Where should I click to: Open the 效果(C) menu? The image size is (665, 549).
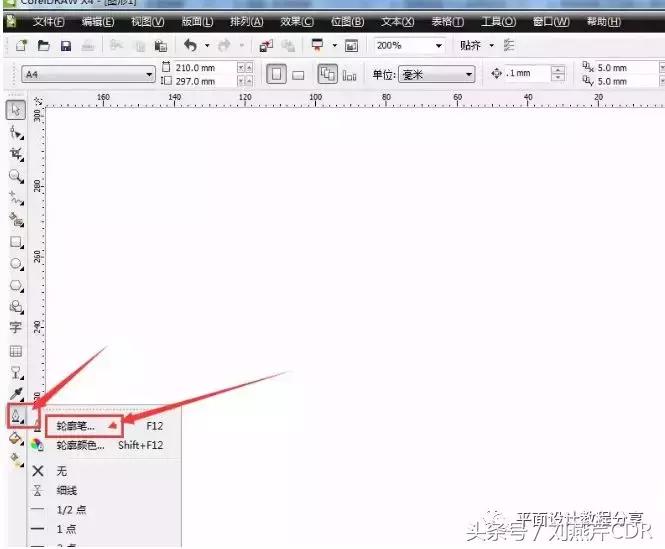pyautogui.click(x=297, y=22)
